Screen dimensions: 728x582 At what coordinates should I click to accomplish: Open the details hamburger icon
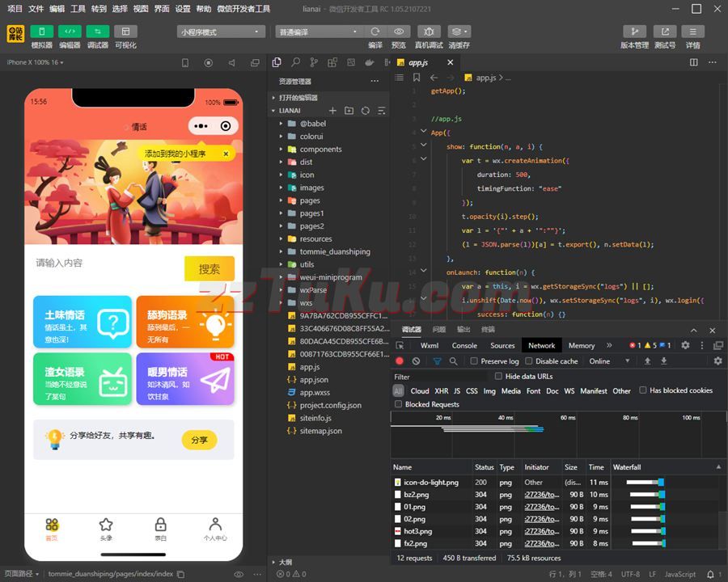[x=692, y=32]
